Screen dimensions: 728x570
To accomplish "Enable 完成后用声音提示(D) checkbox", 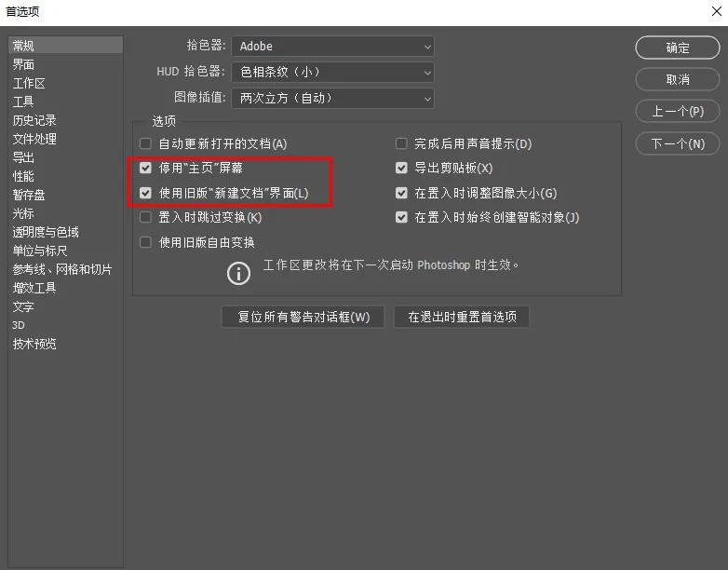I will point(401,143).
